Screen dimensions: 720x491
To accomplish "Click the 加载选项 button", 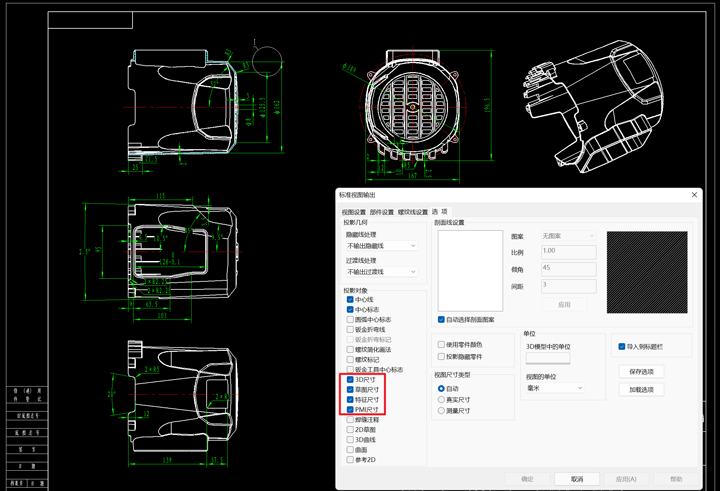I will point(640,390).
